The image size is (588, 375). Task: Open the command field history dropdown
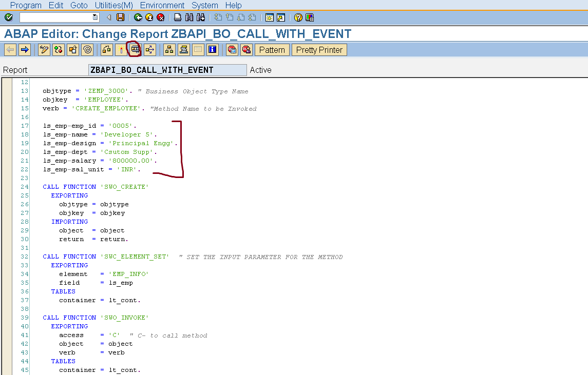pos(95,17)
